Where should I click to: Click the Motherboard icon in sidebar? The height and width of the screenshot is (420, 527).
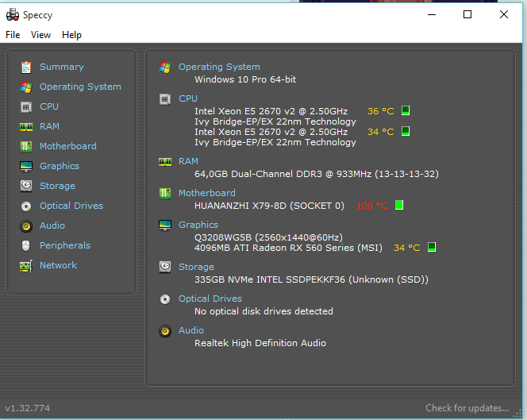[26, 147]
